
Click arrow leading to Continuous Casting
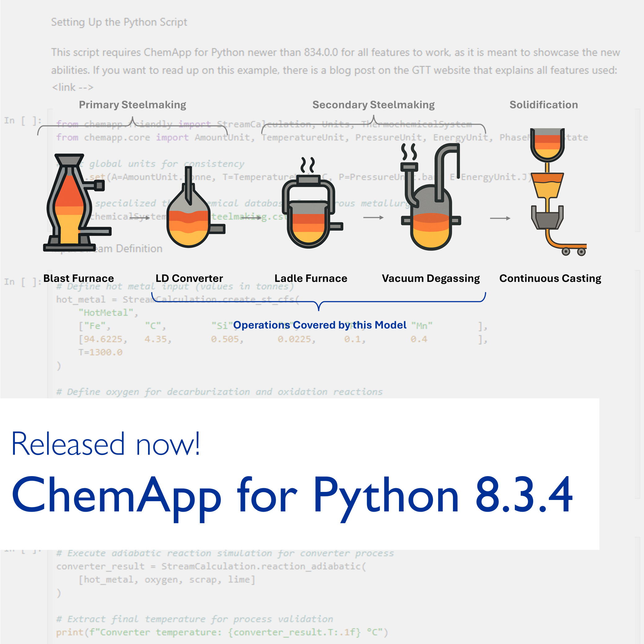click(x=500, y=218)
